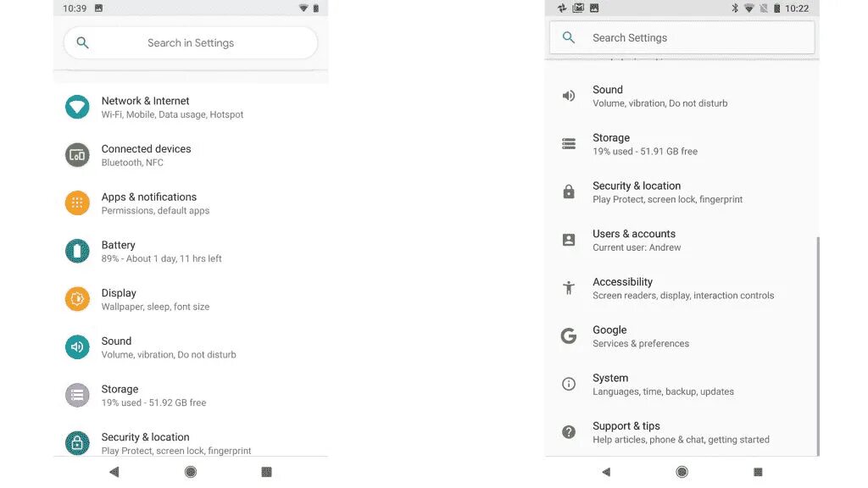Tap the orange Display brightness icon

(77, 299)
